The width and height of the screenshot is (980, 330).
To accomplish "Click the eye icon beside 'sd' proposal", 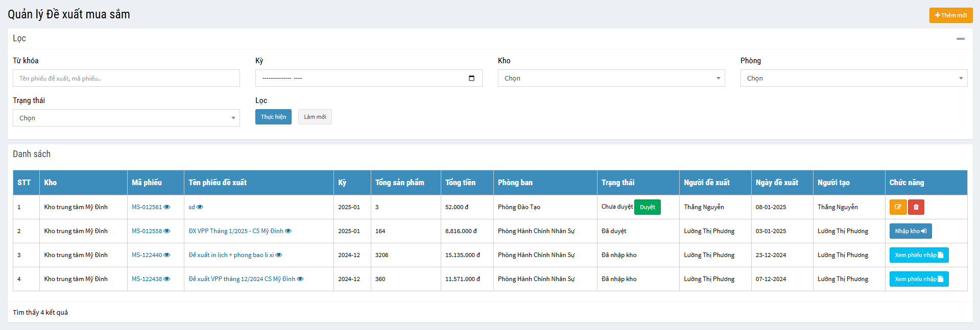I will coord(200,207).
